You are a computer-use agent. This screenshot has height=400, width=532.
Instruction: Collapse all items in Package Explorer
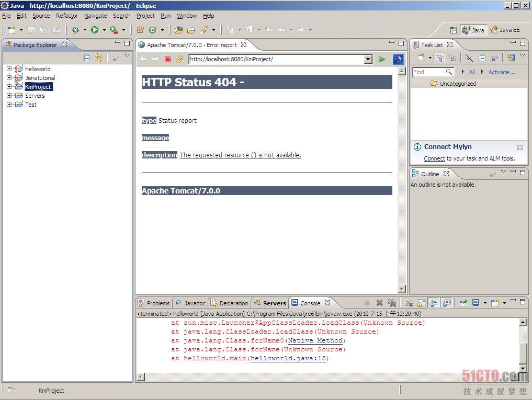87,58
